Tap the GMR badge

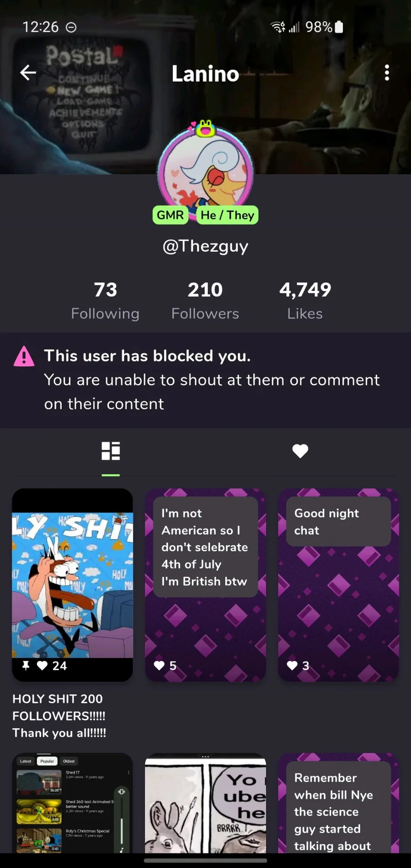(170, 215)
